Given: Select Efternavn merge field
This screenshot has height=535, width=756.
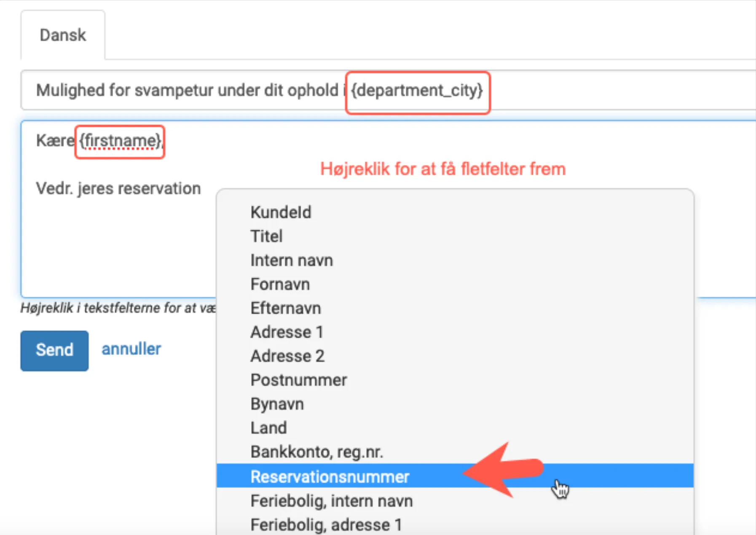Looking at the screenshot, I should click(x=286, y=308).
